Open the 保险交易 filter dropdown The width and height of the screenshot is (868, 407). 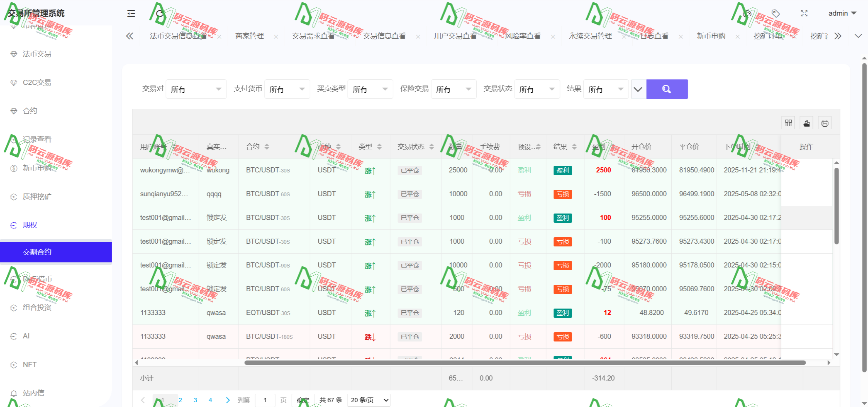coord(454,89)
